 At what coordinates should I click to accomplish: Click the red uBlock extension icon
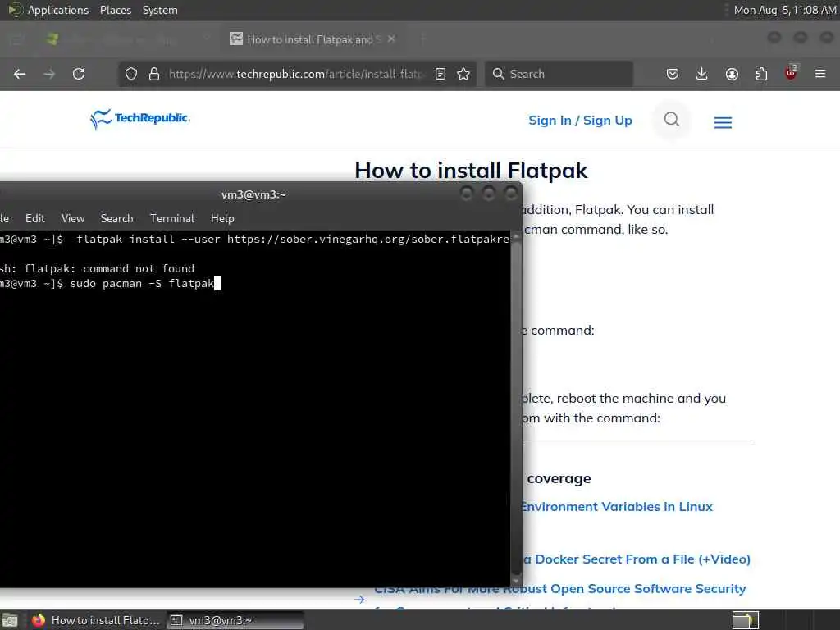coord(791,73)
